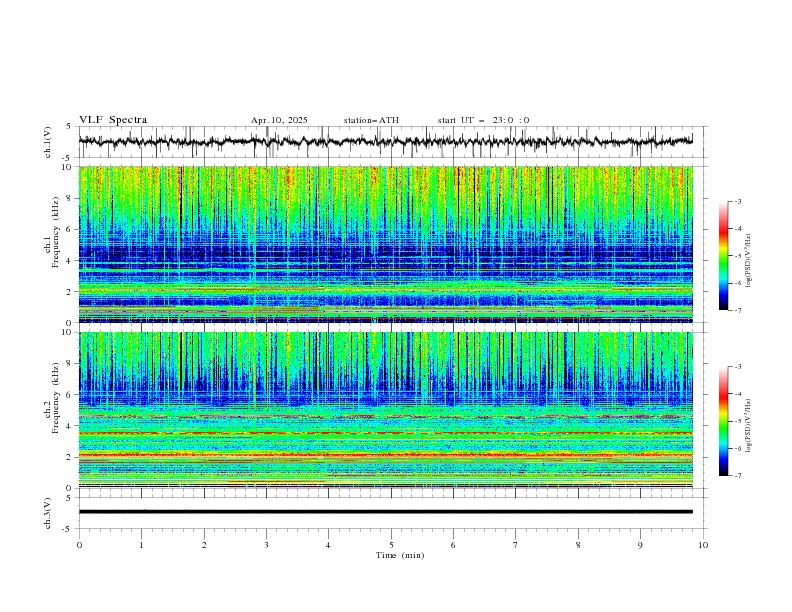Click the '-7' tick on ch.2 colorbar
Image resolution: width=792 pixels, height=612 pixels.
point(737,476)
